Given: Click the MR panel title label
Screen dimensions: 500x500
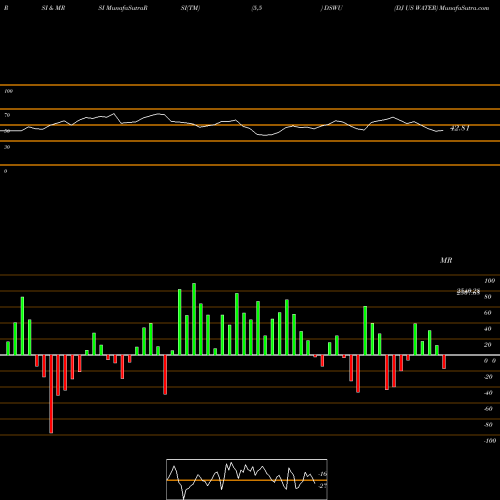Looking at the screenshot, I should (x=446, y=260).
